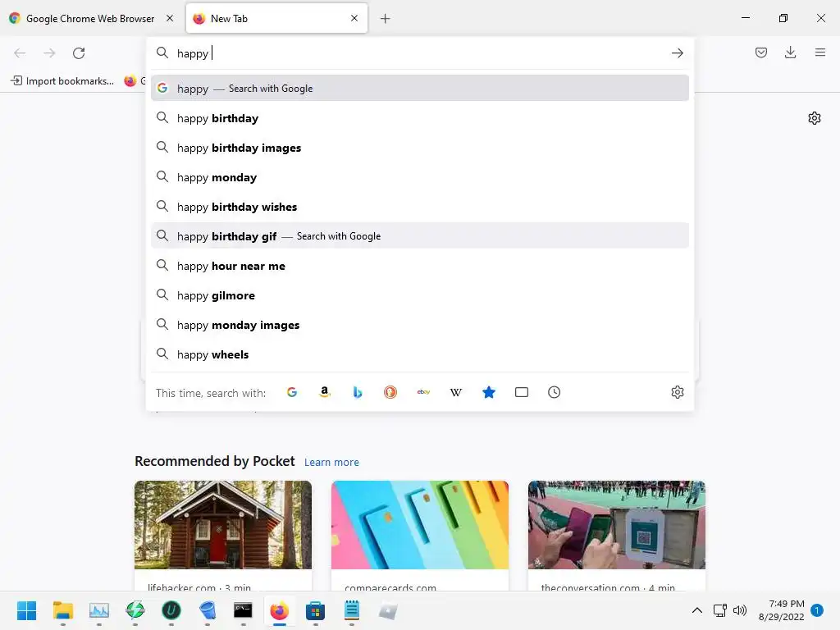Pick 'happy monday images' suggestion
This screenshot has height=630, width=840.
coord(420,325)
